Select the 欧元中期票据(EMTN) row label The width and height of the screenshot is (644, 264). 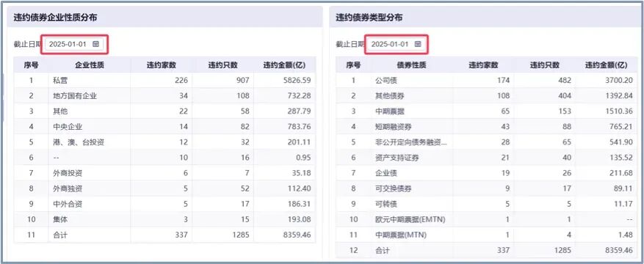[410, 220]
